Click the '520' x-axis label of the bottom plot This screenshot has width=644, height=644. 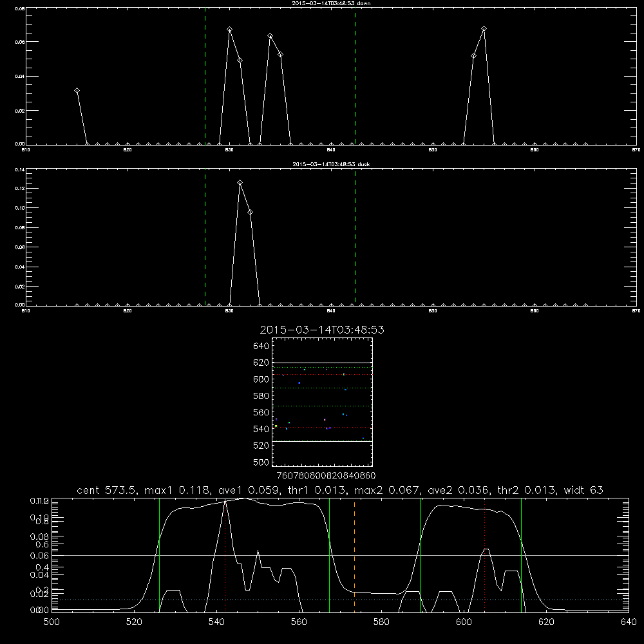click(x=134, y=622)
